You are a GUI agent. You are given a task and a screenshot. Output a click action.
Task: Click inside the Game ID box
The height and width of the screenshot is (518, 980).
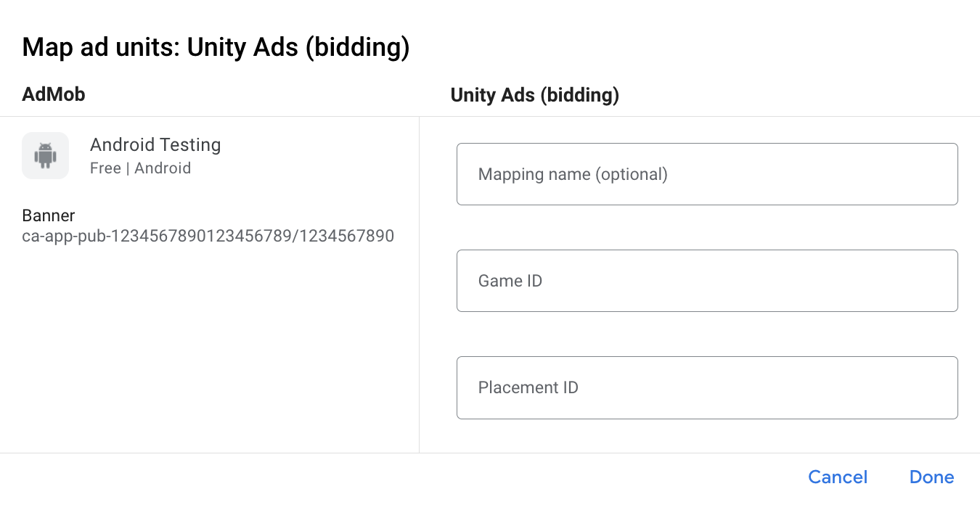pyautogui.click(x=706, y=281)
